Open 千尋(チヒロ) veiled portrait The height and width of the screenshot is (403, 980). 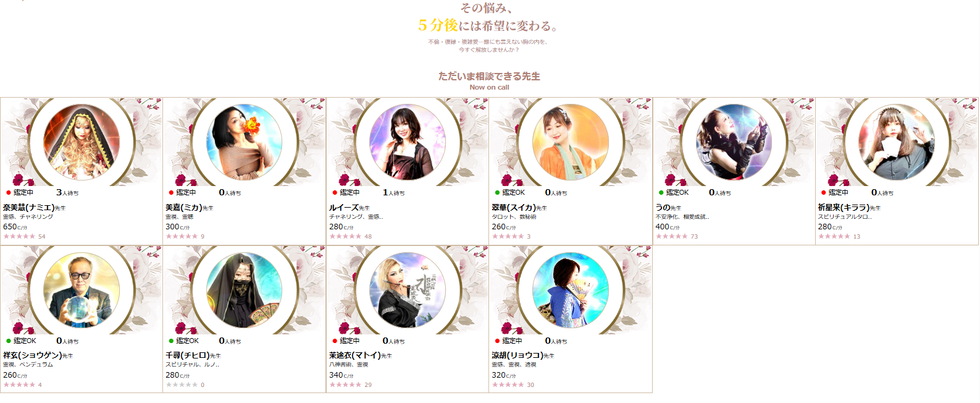[244, 291]
